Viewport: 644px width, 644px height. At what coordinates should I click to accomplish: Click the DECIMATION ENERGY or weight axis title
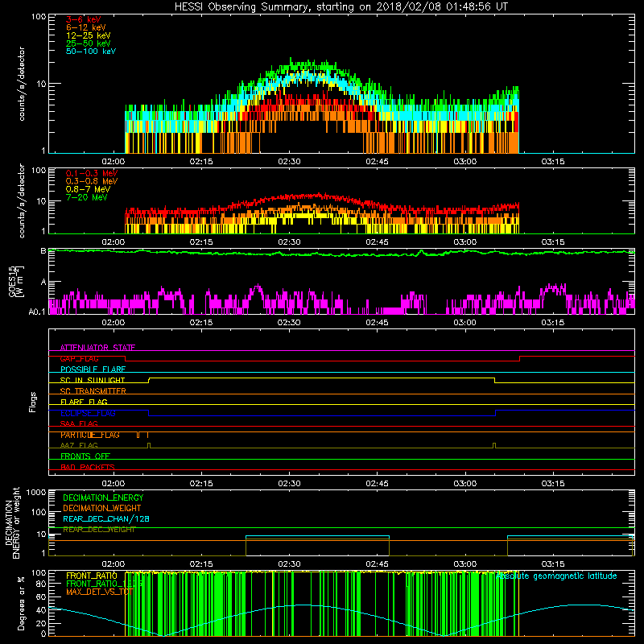12,522
